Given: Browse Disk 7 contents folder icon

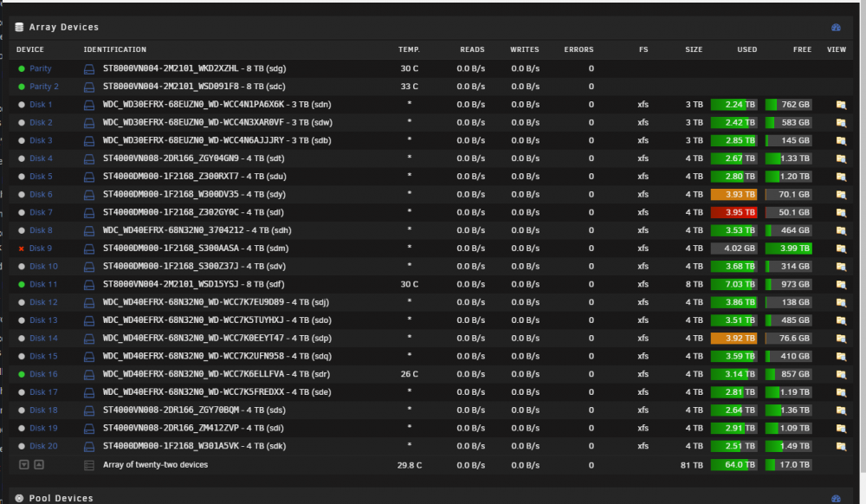Looking at the screenshot, I should click(841, 212).
